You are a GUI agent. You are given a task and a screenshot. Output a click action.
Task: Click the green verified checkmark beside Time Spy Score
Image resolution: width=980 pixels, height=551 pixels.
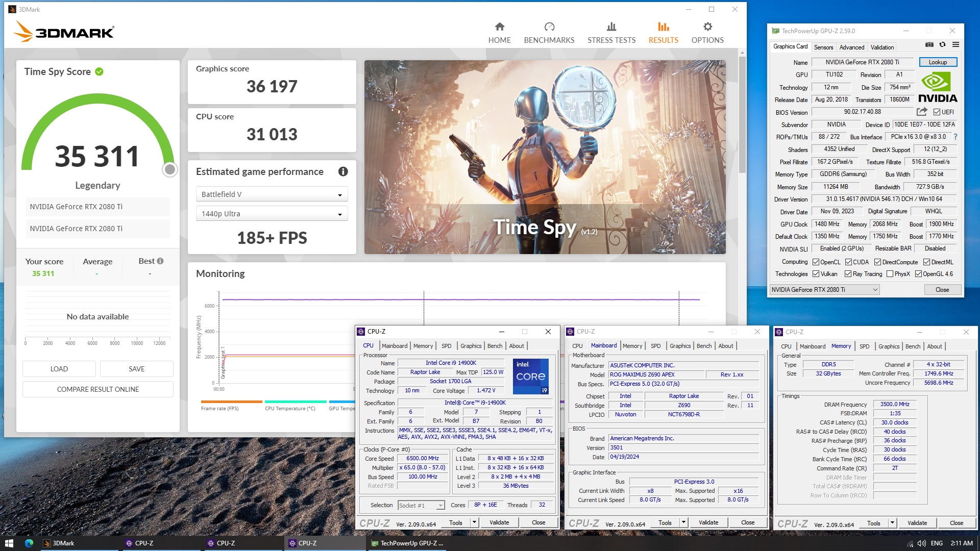coord(100,72)
